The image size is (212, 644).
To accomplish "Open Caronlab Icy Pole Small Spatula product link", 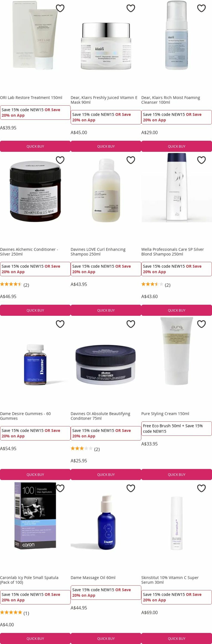I will coord(29,580).
